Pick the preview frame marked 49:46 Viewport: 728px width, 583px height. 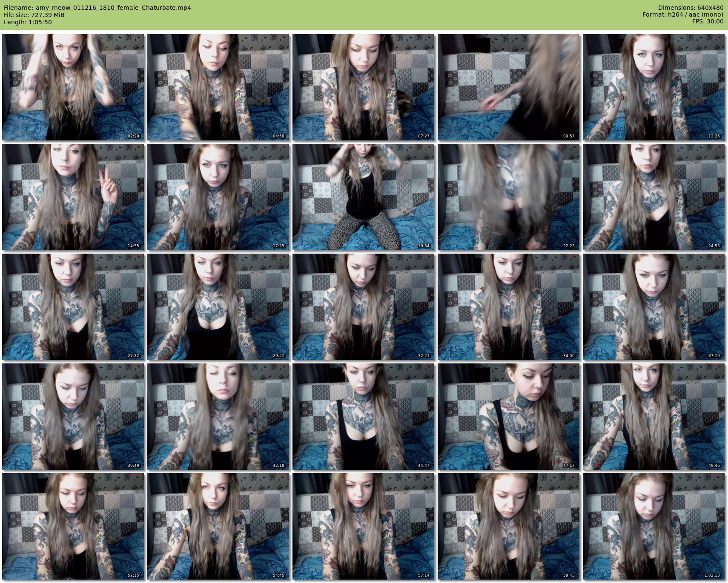(x=654, y=417)
